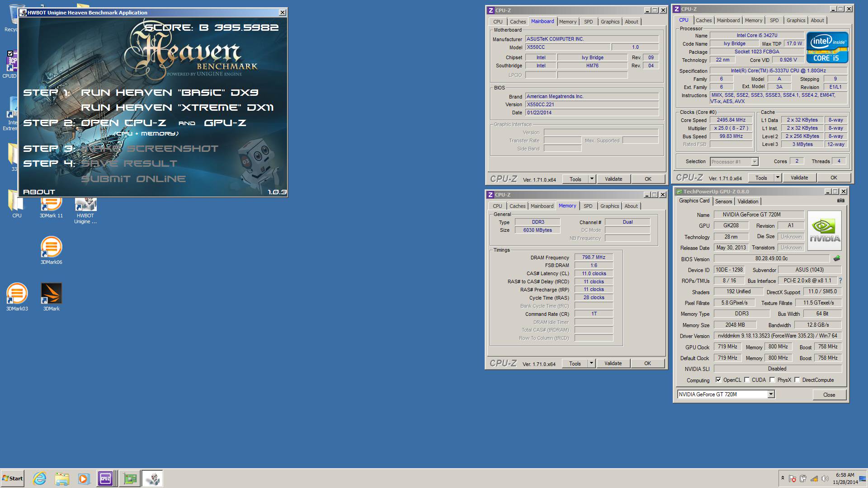The height and width of the screenshot is (488, 868).
Task: Click the Driver Version field in GPU-Z
Action: coord(777,336)
